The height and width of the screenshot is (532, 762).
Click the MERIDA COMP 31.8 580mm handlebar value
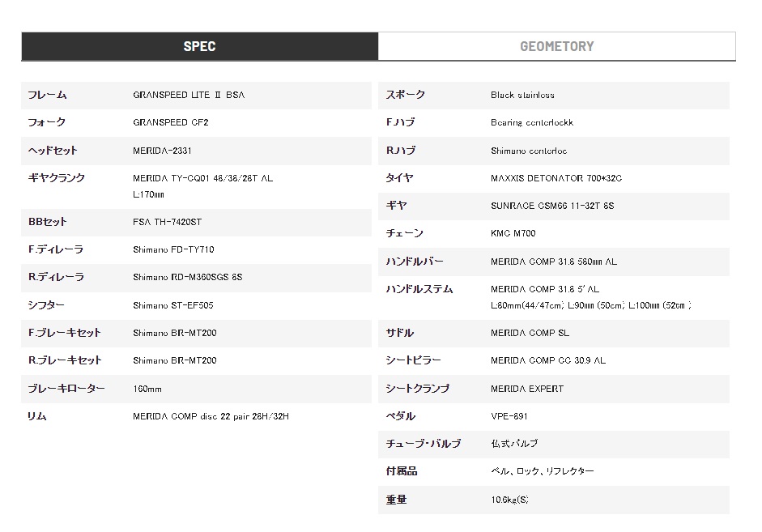554,262
